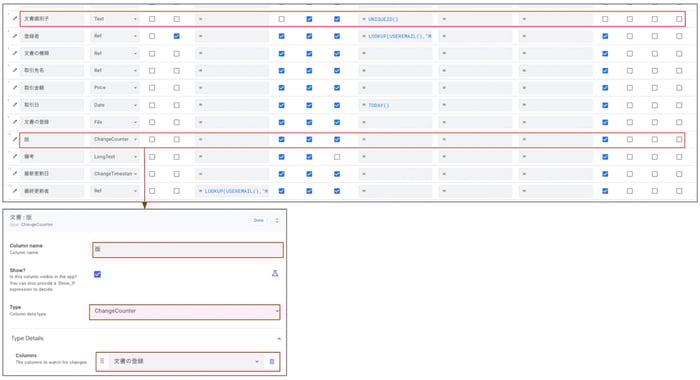Tick the unchecked Require box in LongText row

pos(337,157)
